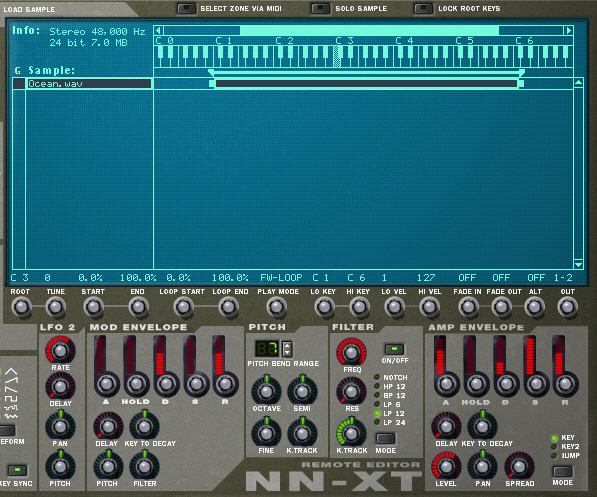The width and height of the screenshot is (597, 497).
Task: Click the HI KEY knob
Action: click(359, 307)
